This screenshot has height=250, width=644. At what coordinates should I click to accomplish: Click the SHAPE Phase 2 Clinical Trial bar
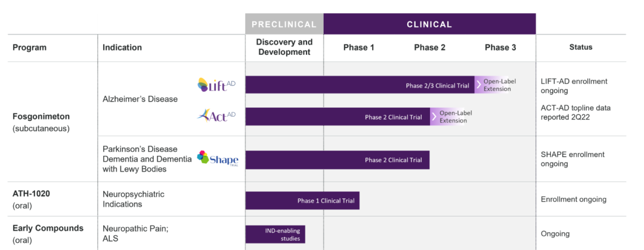tap(337, 160)
